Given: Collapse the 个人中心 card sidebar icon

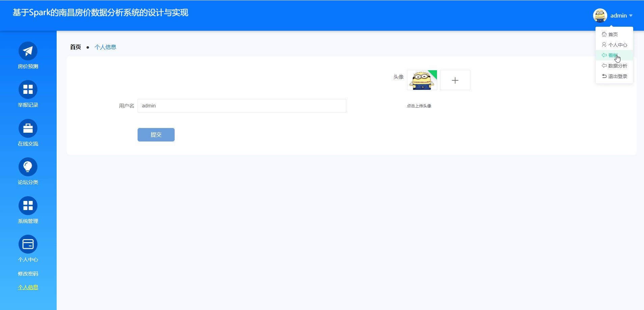Looking at the screenshot, I should 28,244.
